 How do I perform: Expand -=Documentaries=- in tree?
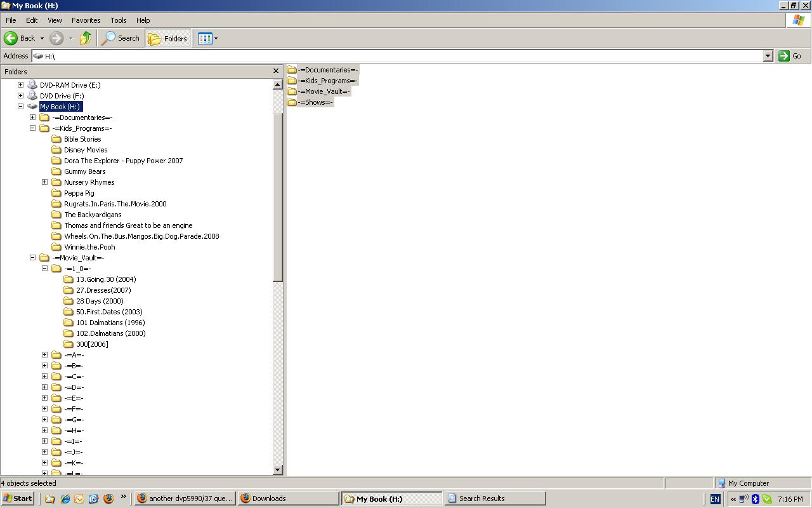point(32,117)
